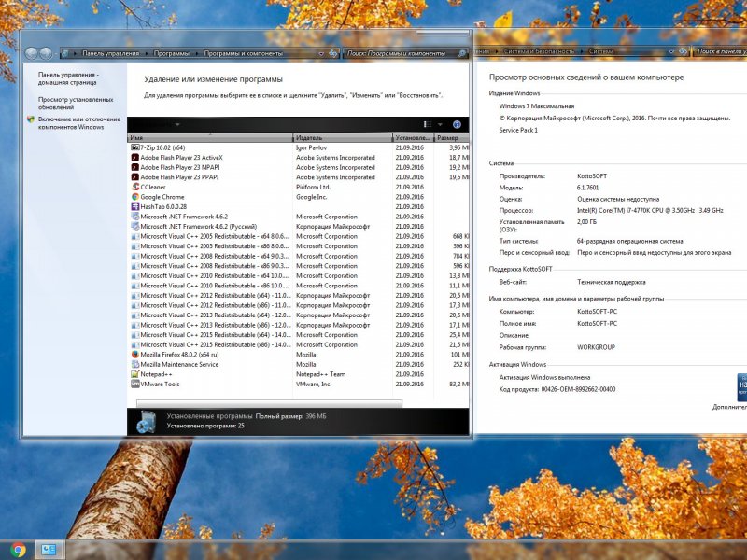Screen dimensions: 747x560
Task: Select the Google Chrome icon in programs list
Action: 135,197
